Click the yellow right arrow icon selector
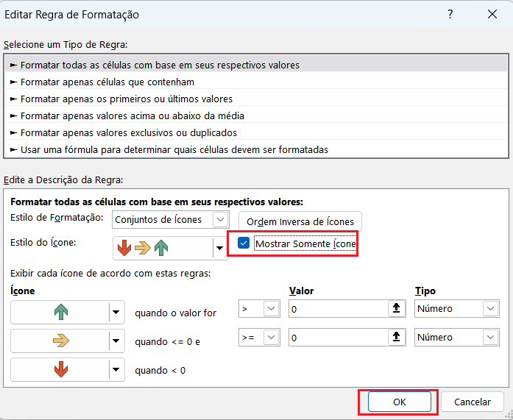Viewport: 513px width, 420px height. tap(60, 341)
